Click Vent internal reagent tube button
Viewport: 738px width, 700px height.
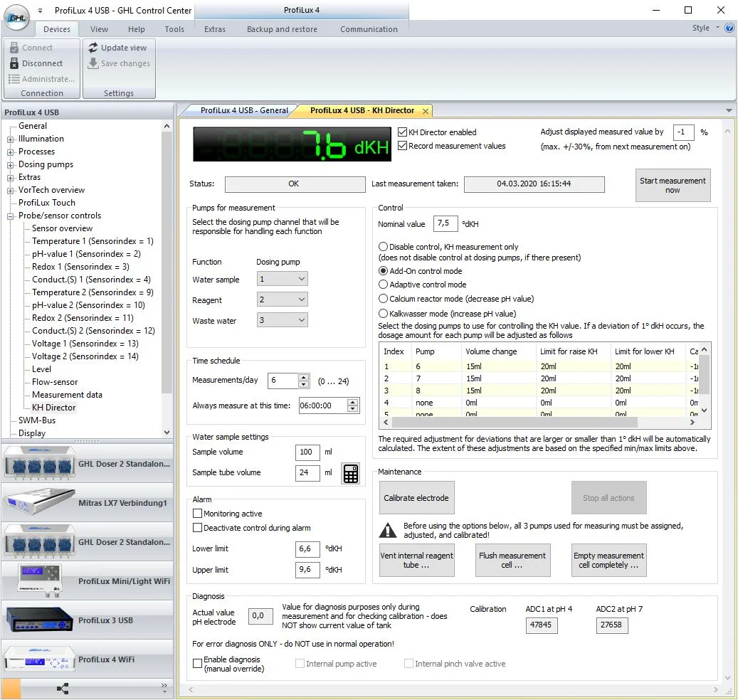416,561
